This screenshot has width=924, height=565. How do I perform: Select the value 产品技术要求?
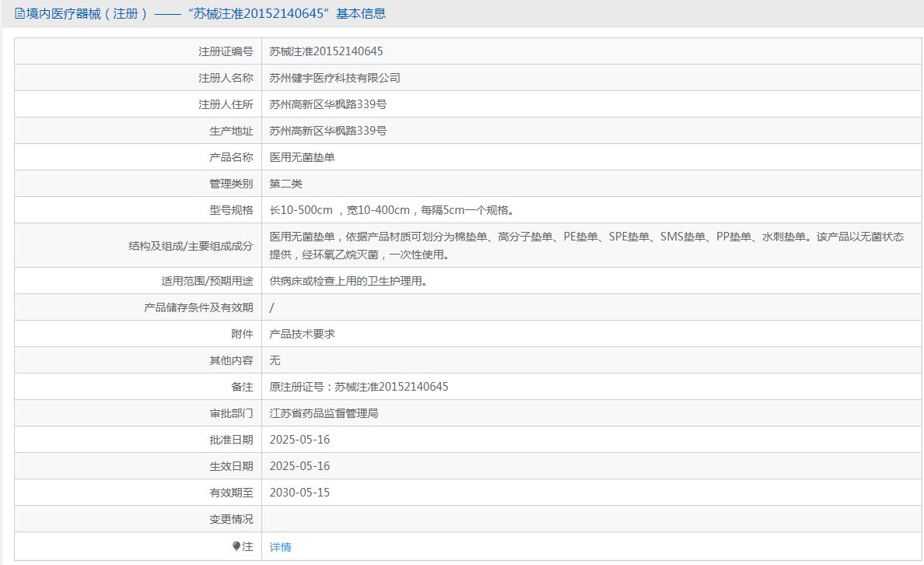(302, 334)
